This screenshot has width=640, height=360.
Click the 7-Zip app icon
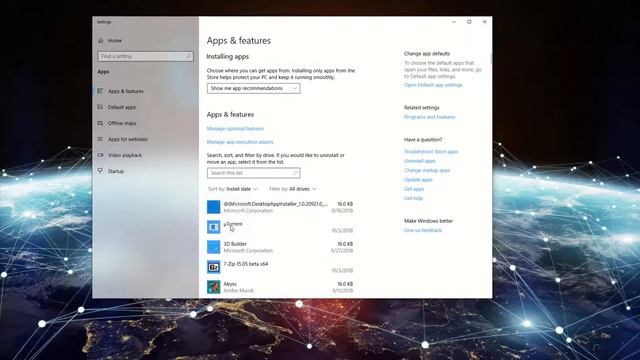click(213, 267)
